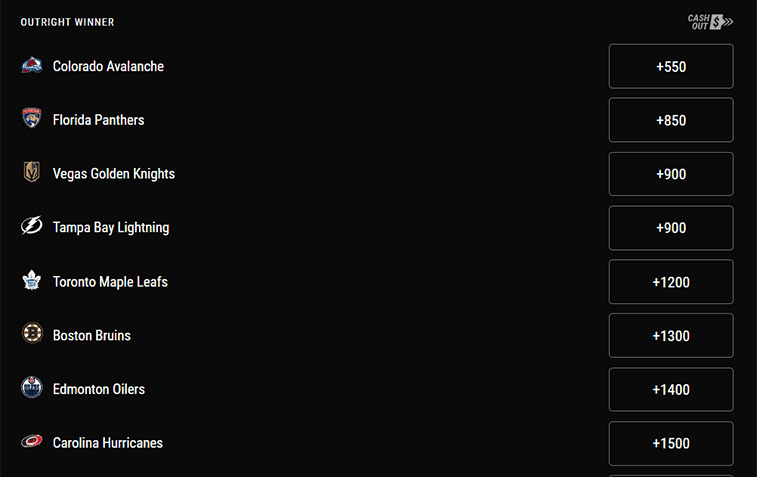Click the Outright Winner heading
Image resolution: width=757 pixels, height=477 pixels.
click(x=67, y=22)
